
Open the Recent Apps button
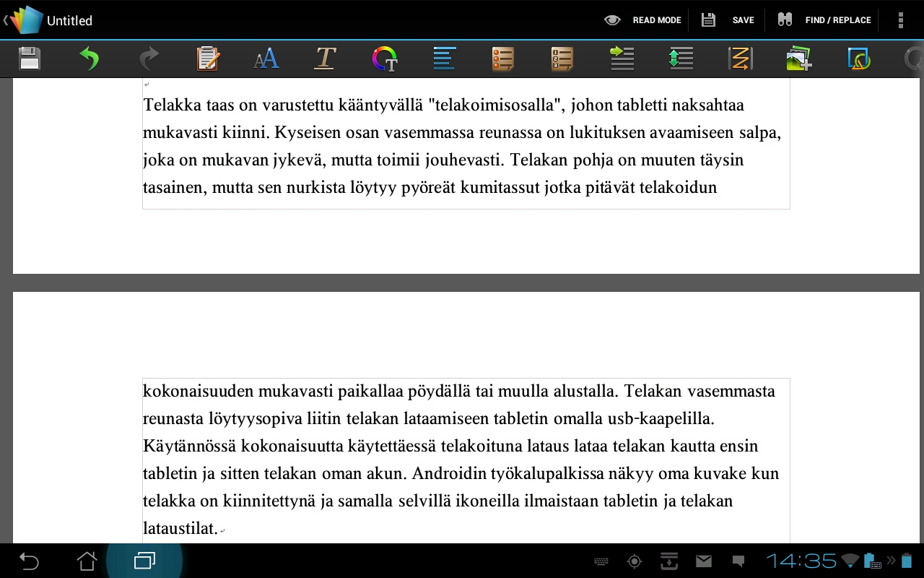[x=144, y=561]
